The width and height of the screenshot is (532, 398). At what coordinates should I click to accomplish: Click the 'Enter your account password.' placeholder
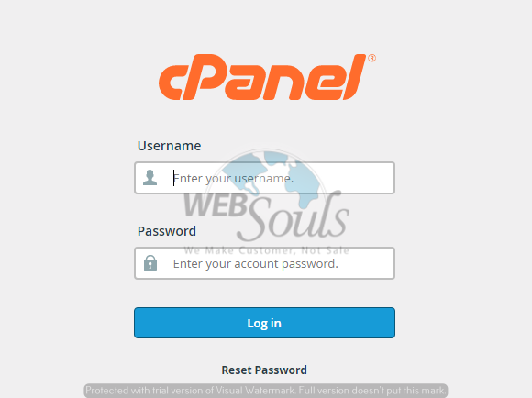point(256,263)
